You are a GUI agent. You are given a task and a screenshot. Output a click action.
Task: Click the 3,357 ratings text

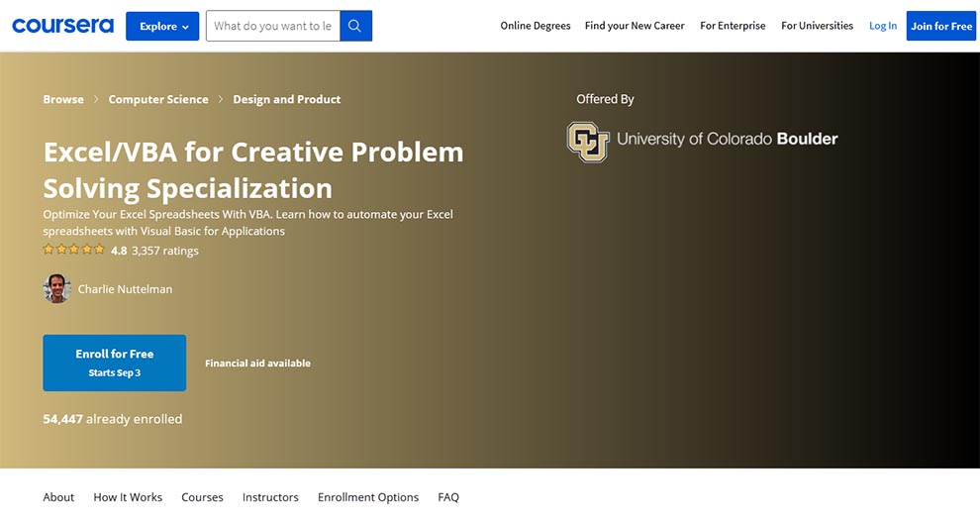coord(165,251)
